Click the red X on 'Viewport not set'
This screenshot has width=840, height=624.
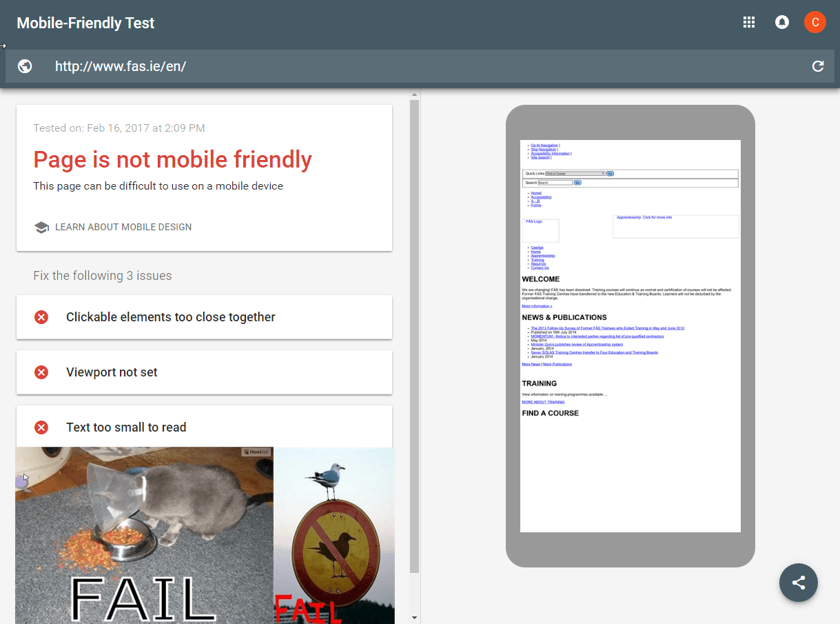(x=41, y=372)
